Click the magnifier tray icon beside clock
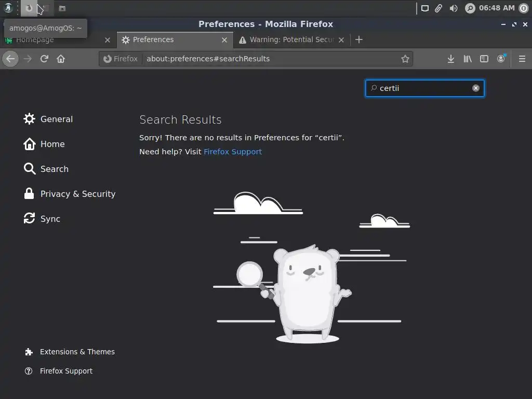532x399 pixels. point(470,8)
